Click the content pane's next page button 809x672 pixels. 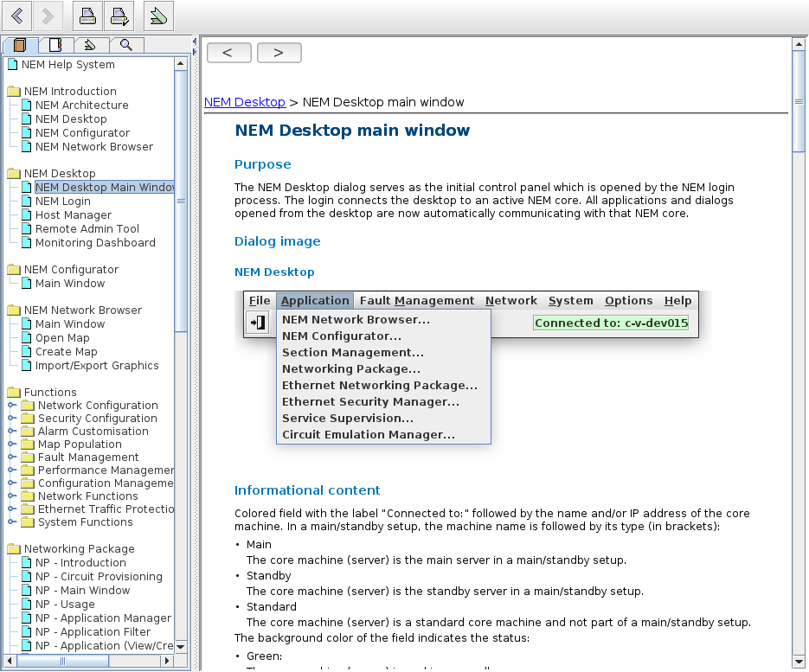[x=279, y=53]
